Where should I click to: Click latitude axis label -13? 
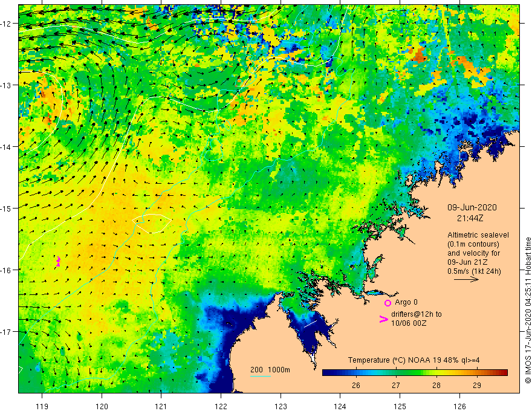[6, 85]
